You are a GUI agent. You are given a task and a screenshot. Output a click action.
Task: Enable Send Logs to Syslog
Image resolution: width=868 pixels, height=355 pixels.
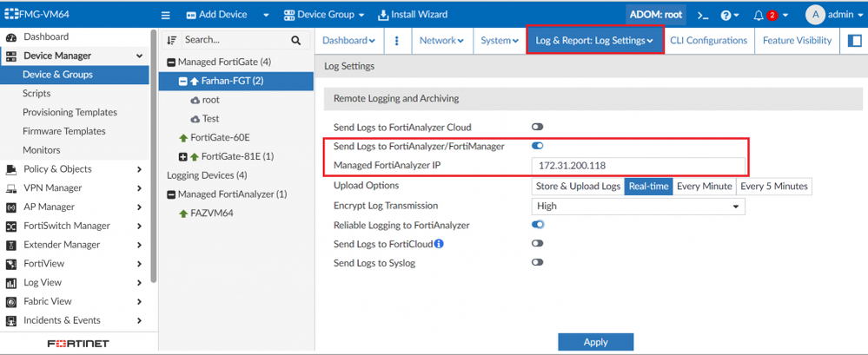pos(538,262)
